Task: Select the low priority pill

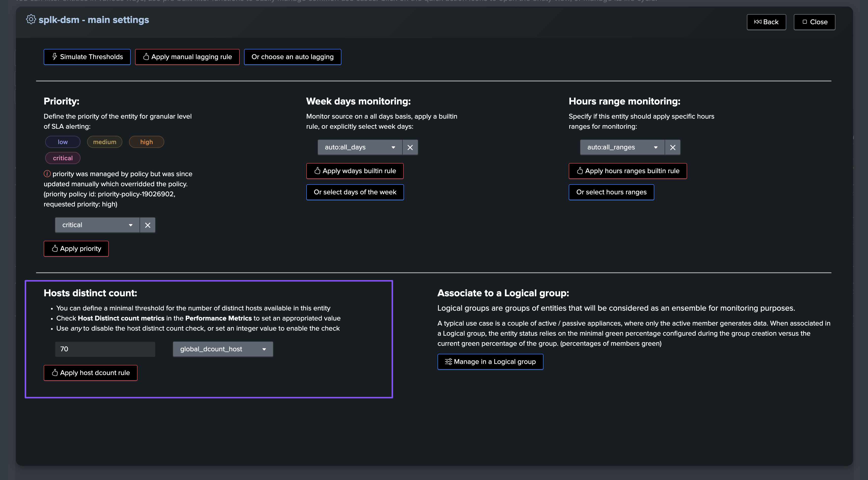Action: pos(63,142)
